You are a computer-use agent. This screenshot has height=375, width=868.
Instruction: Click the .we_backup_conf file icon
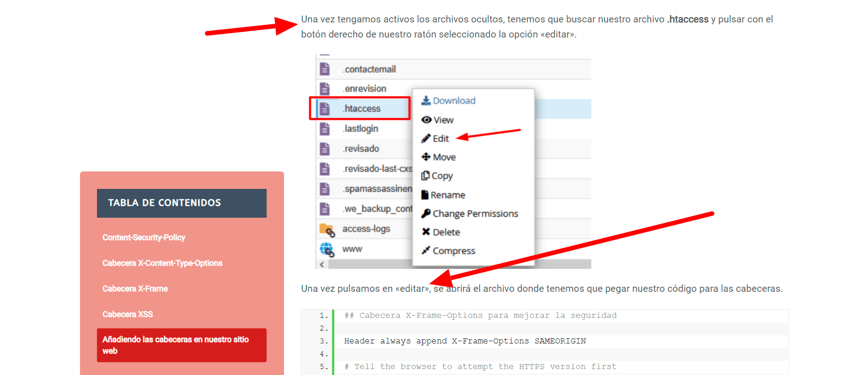pos(325,209)
